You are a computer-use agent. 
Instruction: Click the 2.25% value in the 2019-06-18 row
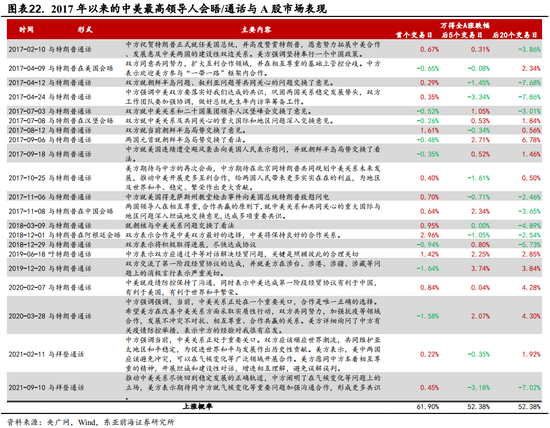coord(480,254)
